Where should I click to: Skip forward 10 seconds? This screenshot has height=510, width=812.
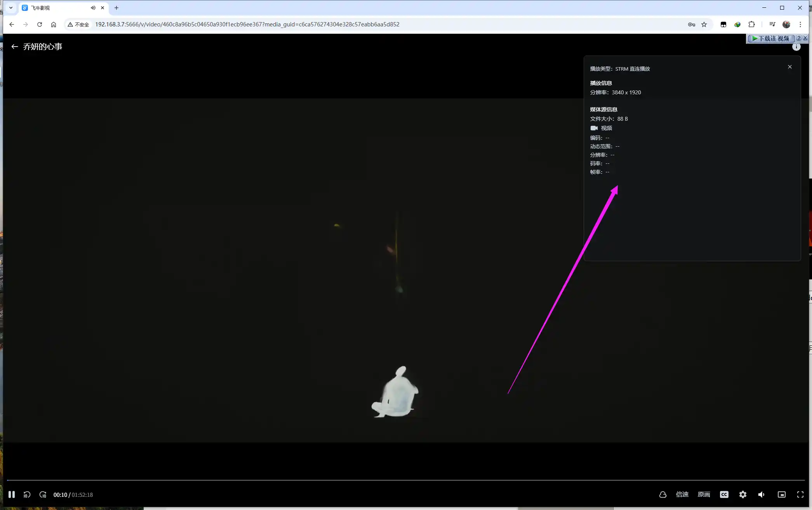click(x=43, y=494)
